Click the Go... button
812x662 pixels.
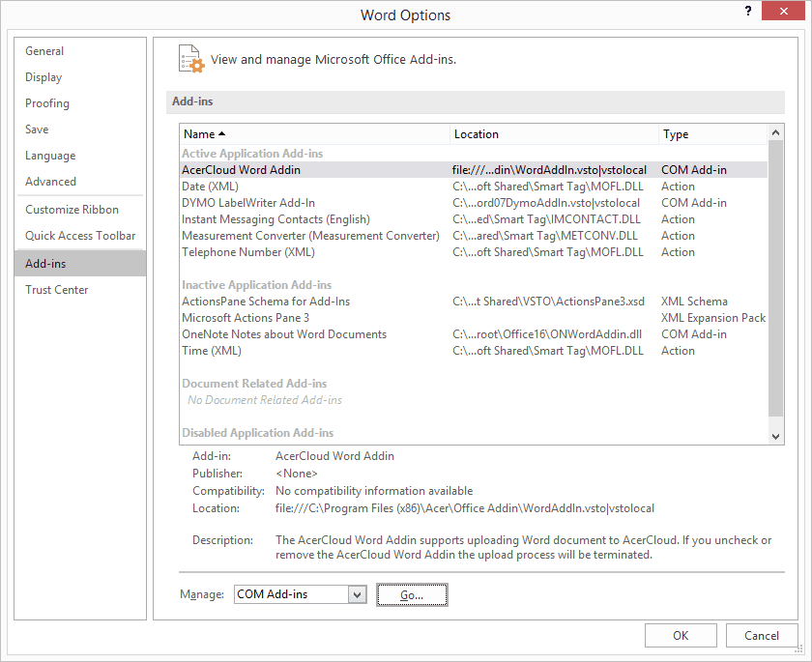click(x=412, y=594)
